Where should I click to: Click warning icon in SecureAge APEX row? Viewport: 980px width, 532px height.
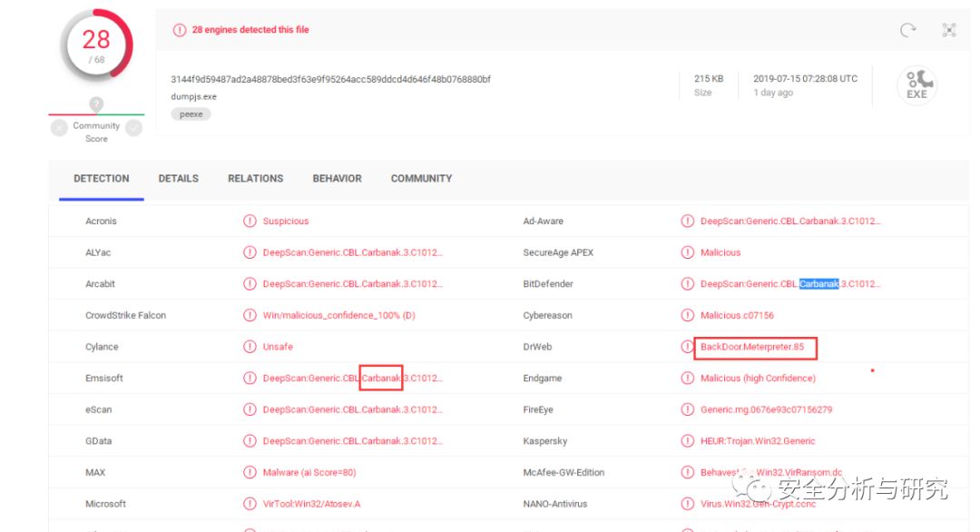(688, 252)
